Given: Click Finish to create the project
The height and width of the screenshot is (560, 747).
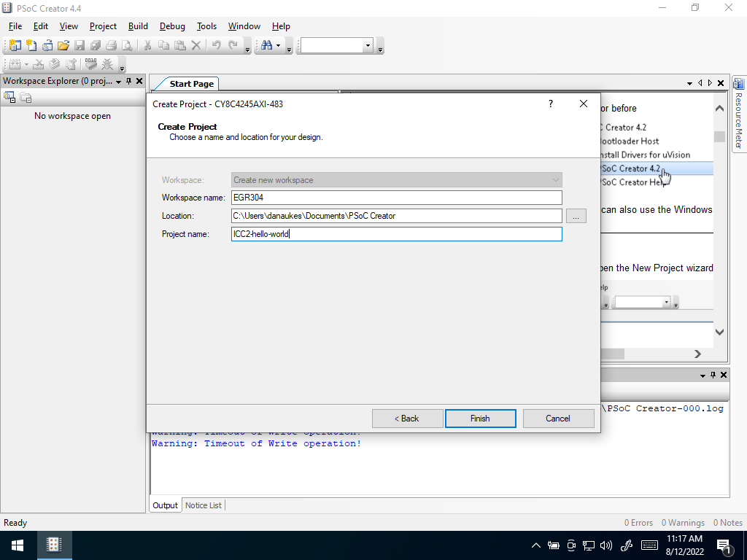Looking at the screenshot, I should (x=480, y=419).
